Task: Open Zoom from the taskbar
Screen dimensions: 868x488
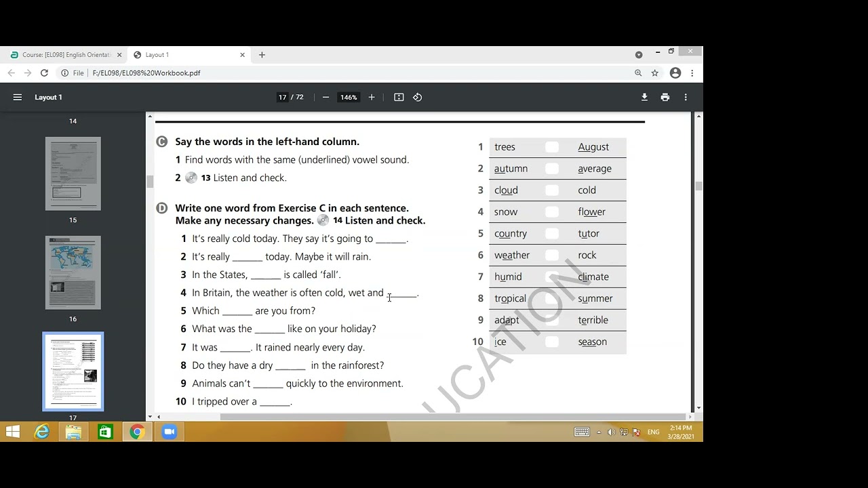Action: (169, 432)
